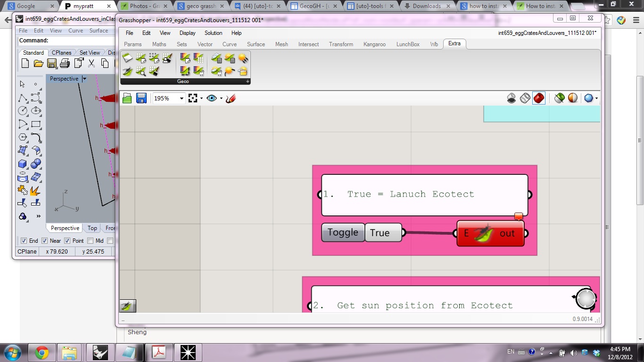Save the Grasshopper document with the floppy icon
Viewport: 644px width, 362px height.
141,98
